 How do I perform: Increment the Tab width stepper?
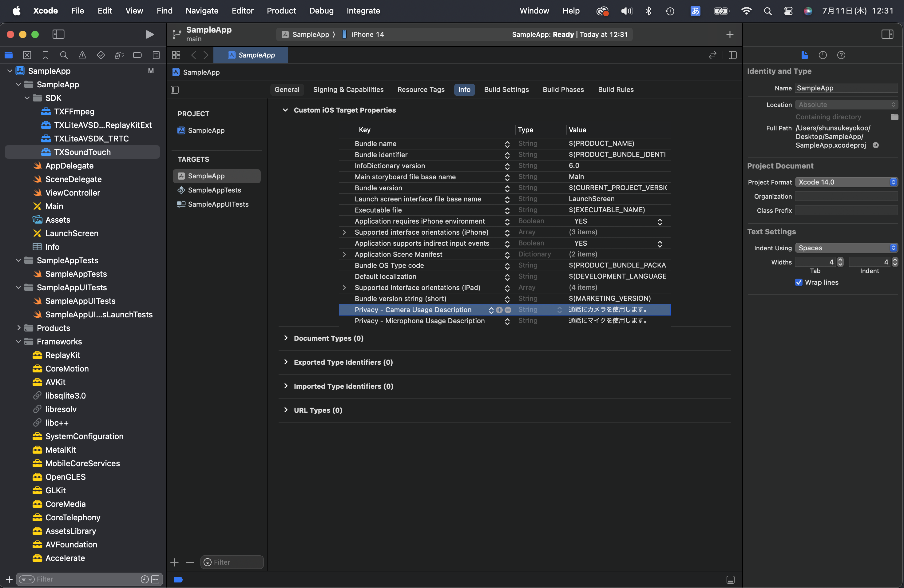click(840, 260)
